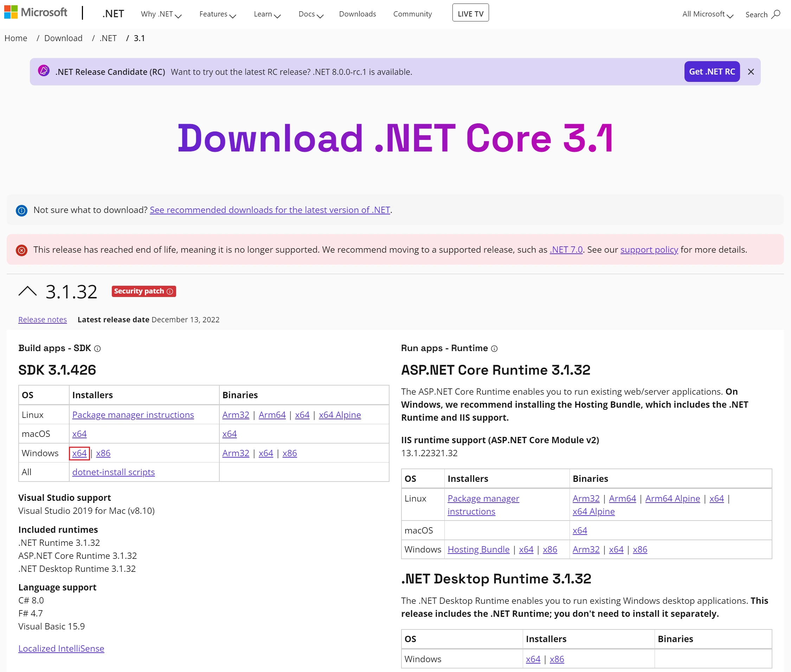This screenshot has width=791, height=672.
Task: Expand the Docs dropdown menu
Action: pyautogui.click(x=310, y=14)
